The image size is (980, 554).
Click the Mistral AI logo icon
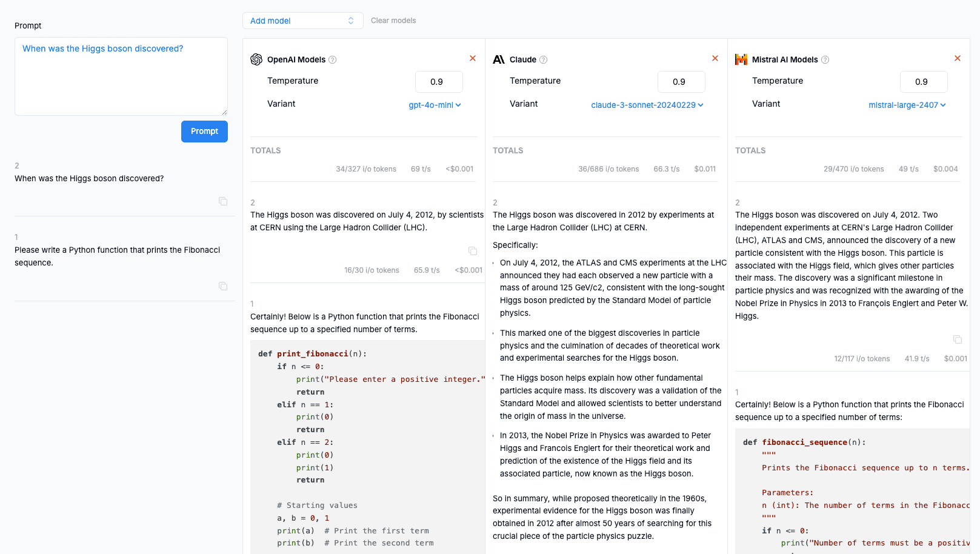point(741,59)
